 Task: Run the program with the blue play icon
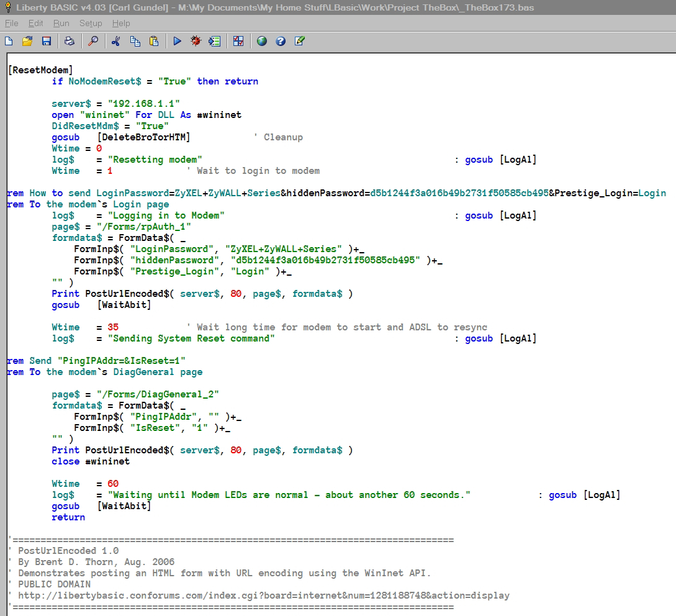[178, 41]
